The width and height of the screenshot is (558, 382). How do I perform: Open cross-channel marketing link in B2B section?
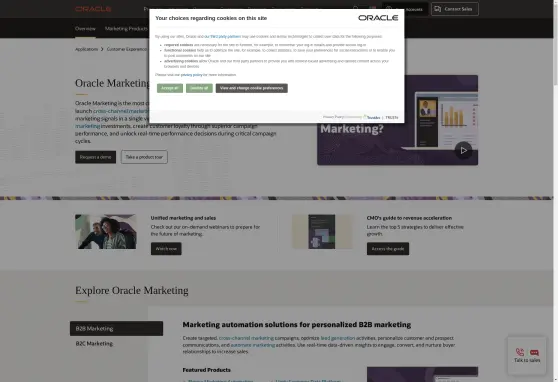point(246,338)
